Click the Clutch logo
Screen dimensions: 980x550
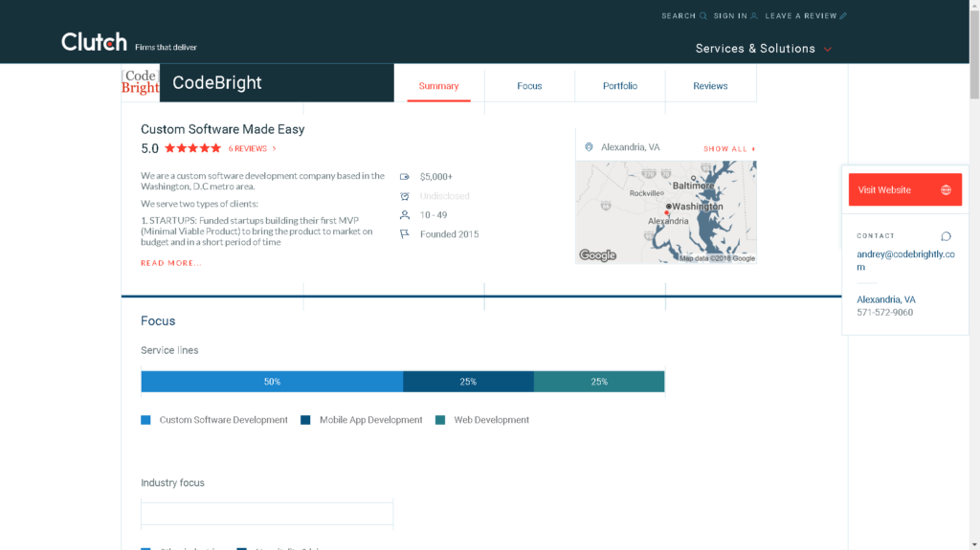94,42
